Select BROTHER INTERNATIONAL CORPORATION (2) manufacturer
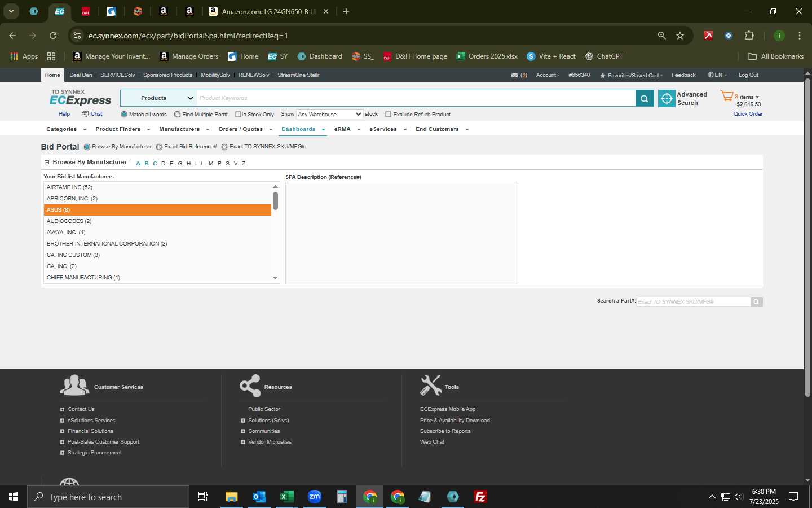The height and width of the screenshot is (508, 812). 157,244
